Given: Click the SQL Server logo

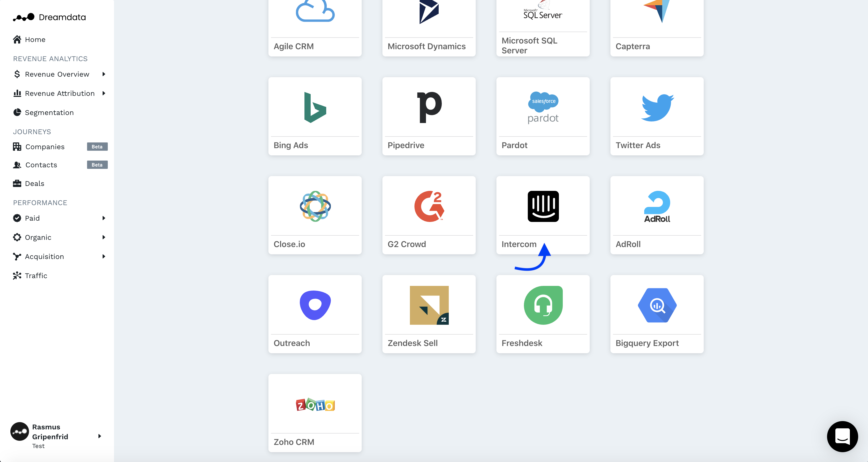Looking at the screenshot, I should pos(543,10).
